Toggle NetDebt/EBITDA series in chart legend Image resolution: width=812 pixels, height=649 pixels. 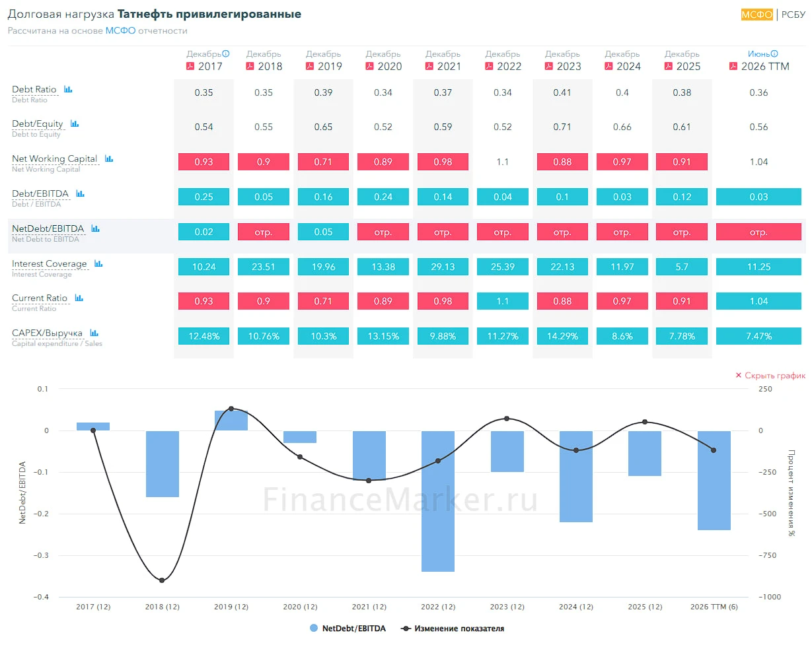(x=348, y=629)
